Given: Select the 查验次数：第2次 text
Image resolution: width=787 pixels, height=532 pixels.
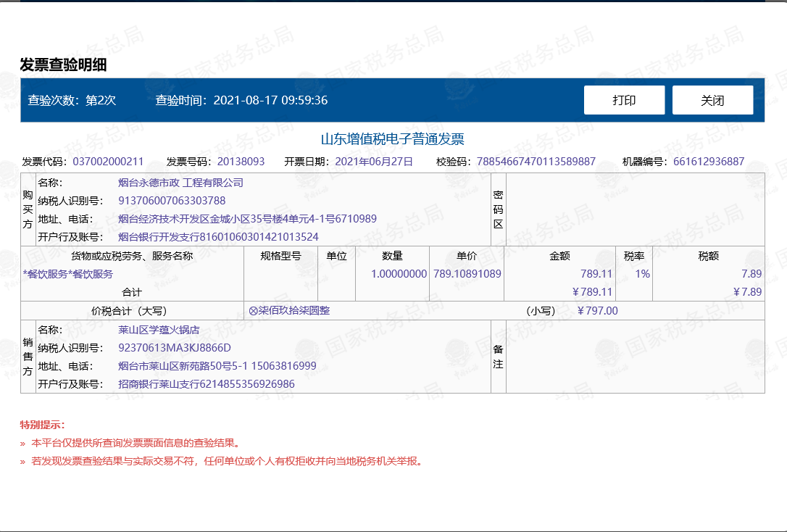Looking at the screenshot, I should point(72,100).
